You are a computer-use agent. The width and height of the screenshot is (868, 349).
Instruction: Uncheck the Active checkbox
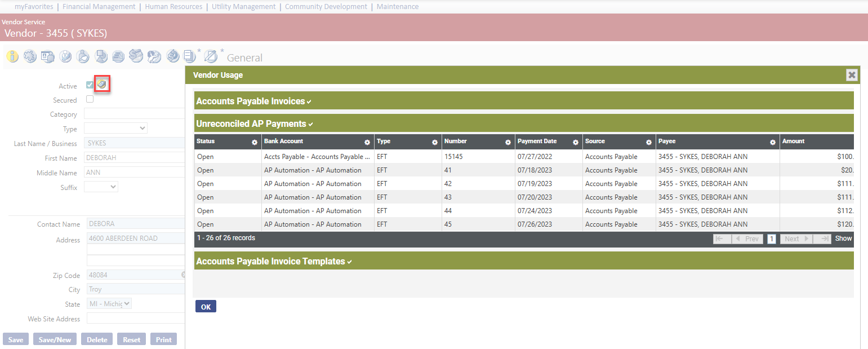(x=90, y=85)
